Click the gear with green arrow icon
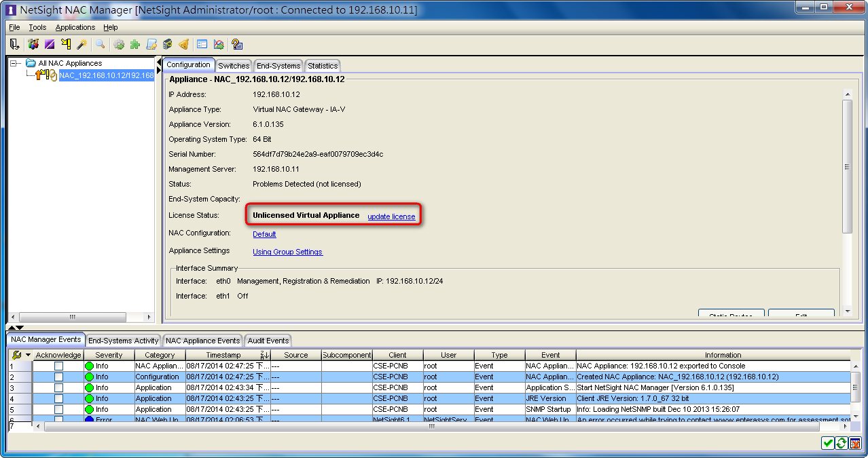The image size is (868, 458). 119,44
